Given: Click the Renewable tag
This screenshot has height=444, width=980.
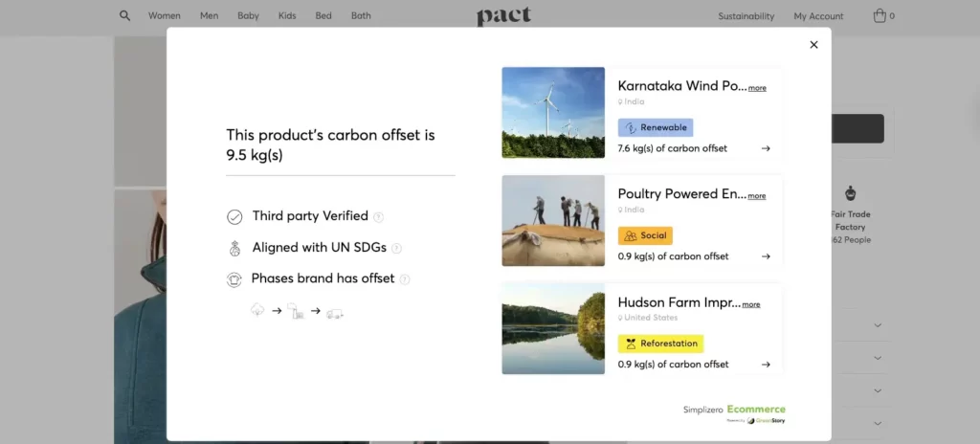Looking at the screenshot, I should (x=655, y=127).
